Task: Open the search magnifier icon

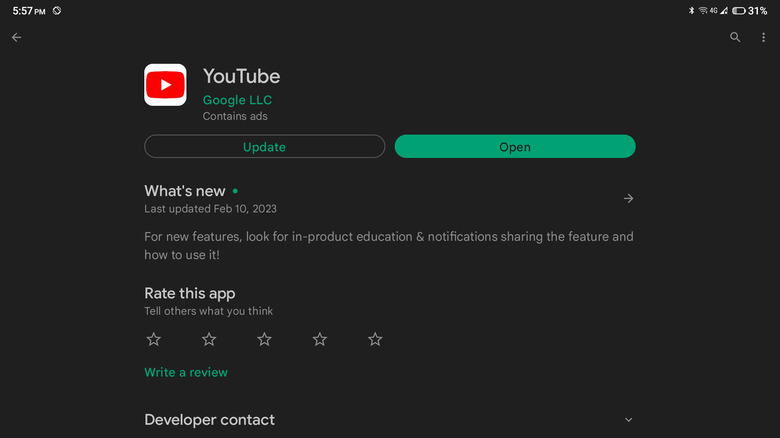Action: [x=735, y=37]
